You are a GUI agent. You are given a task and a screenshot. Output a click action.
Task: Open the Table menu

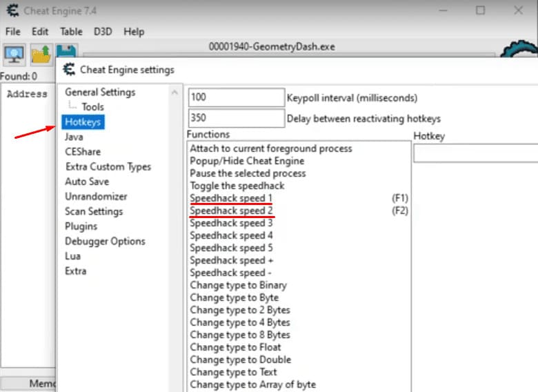click(71, 32)
